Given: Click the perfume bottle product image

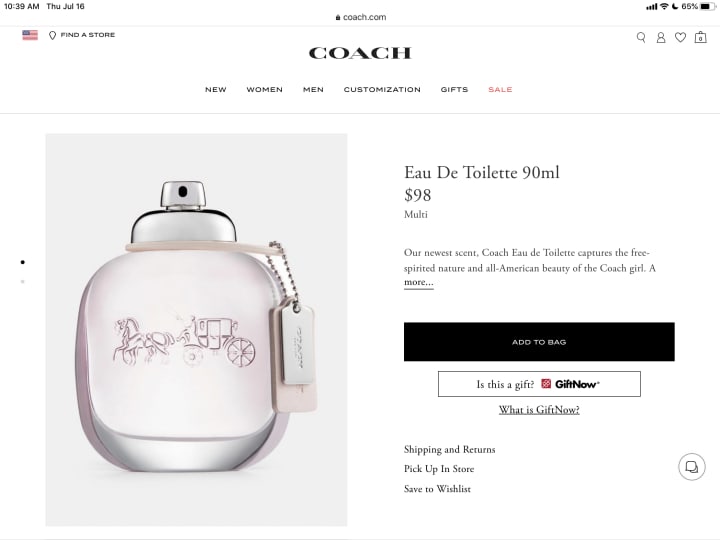Looking at the screenshot, I should [x=196, y=330].
